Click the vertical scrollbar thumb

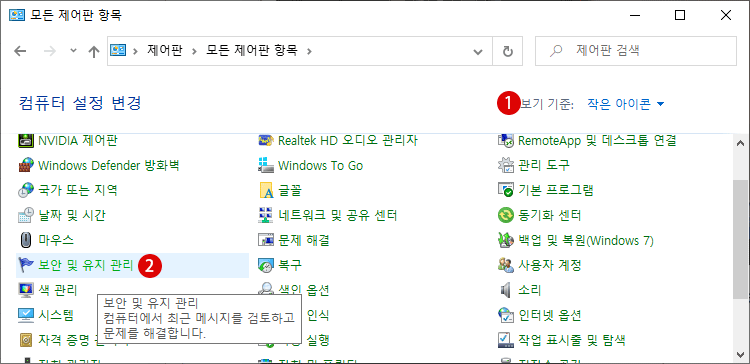(739, 239)
